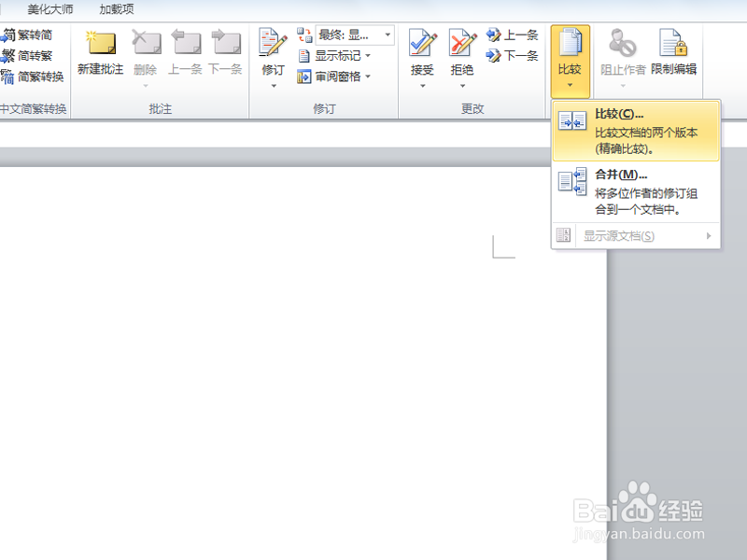Screen dimensions: 747x560
Task: Click the 比较 ribbon button icon
Action: pyautogui.click(x=571, y=42)
